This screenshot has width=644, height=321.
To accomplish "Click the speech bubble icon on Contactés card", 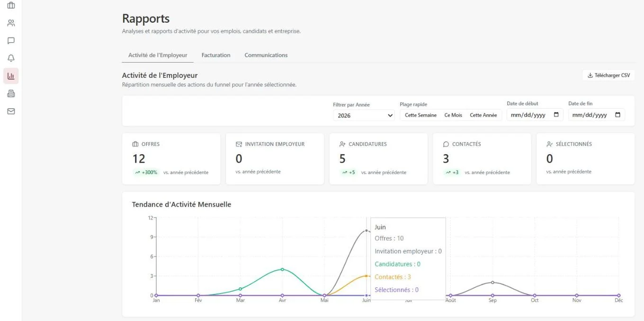I will (x=446, y=144).
